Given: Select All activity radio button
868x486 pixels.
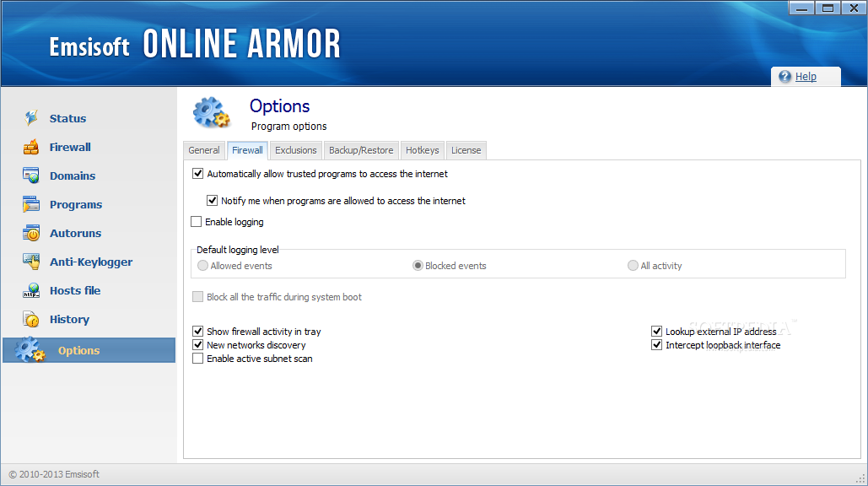Looking at the screenshot, I should 633,266.
